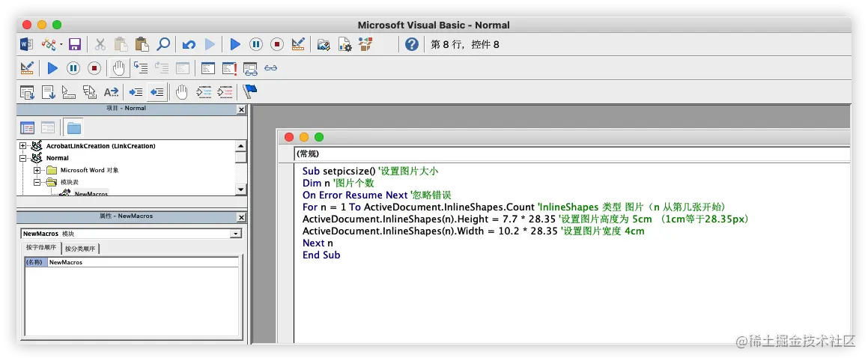Image resolution: width=868 pixels, height=361 pixels.
Task: Indent the selected code
Action: pyautogui.click(x=136, y=92)
